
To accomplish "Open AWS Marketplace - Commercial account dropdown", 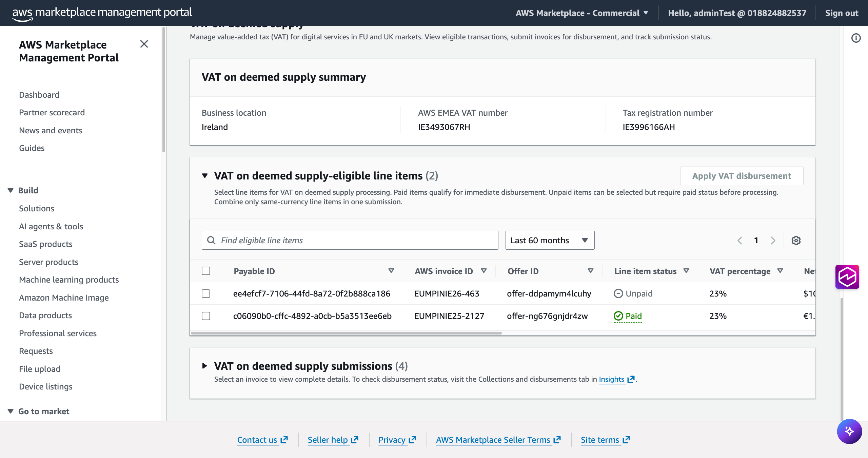I will click(582, 13).
